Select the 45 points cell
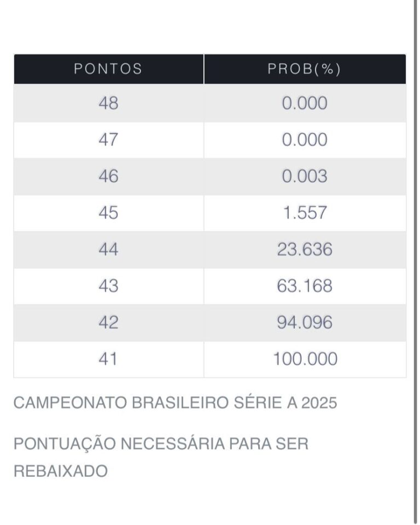The image size is (420, 525). [108, 213]
